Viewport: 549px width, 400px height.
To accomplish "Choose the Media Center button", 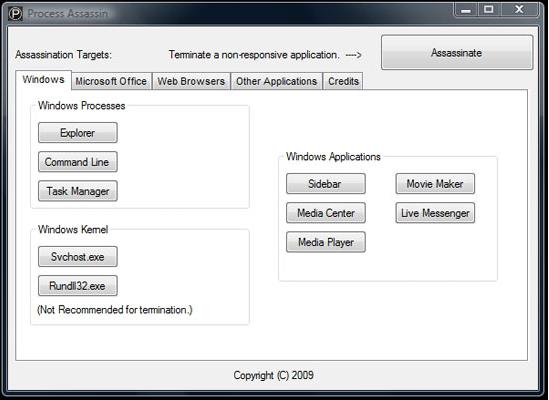I will [326, 213].
